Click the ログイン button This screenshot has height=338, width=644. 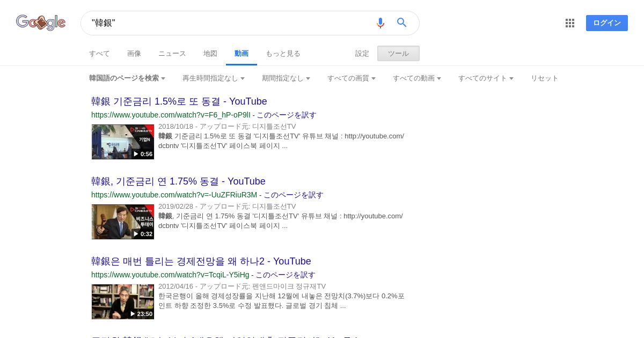click(x=607, y=23)
